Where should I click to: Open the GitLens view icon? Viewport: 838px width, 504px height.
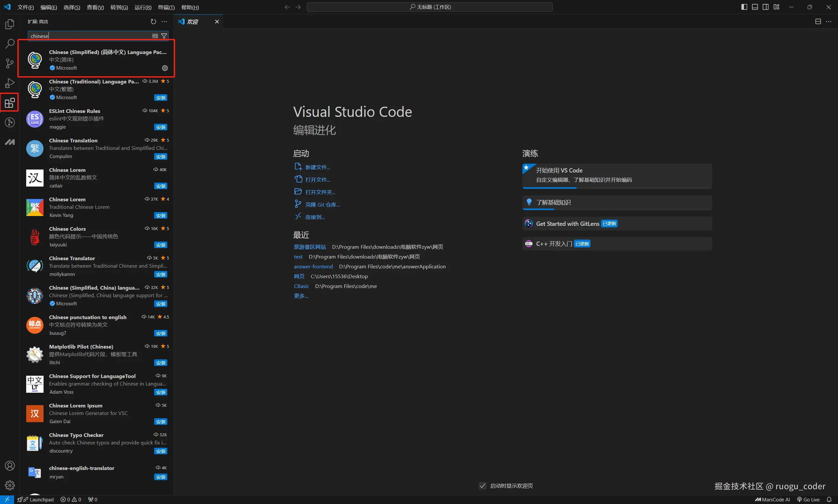tap(10, 122)
